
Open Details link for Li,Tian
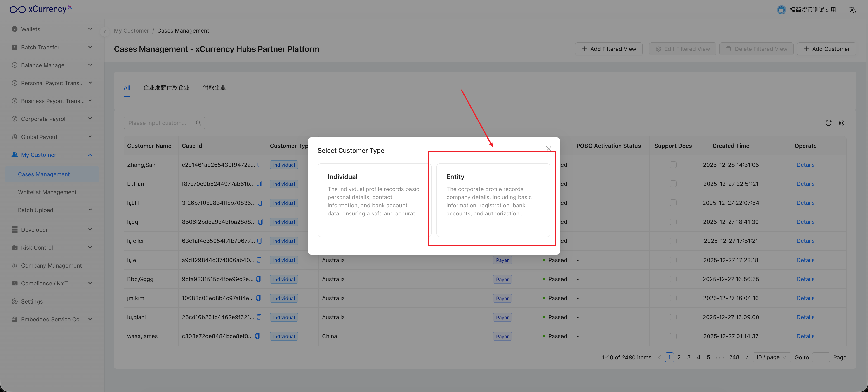tap(805, 184)
